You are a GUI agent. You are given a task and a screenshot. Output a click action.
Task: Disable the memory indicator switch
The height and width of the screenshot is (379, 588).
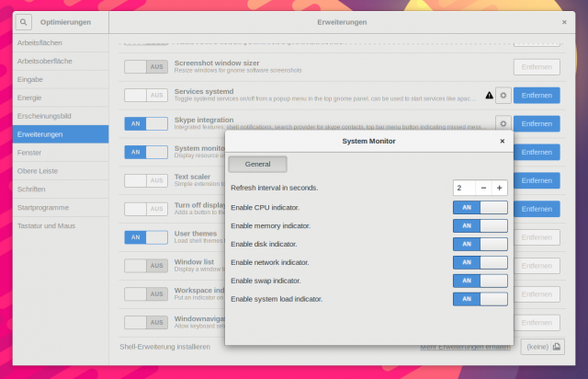pyautogui.click(x=480, y=225)
